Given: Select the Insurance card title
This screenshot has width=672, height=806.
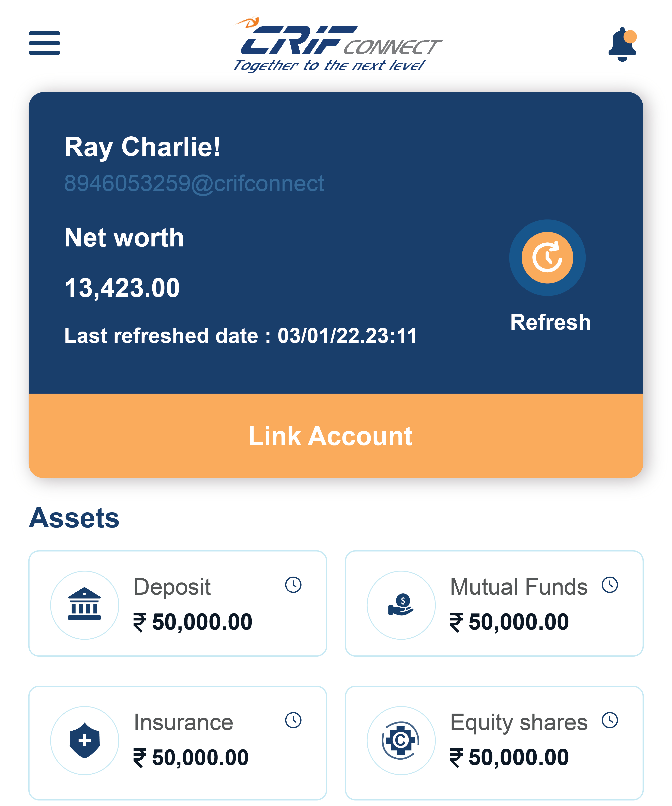Looking at the screenshot, I should (x=183, y=722).
